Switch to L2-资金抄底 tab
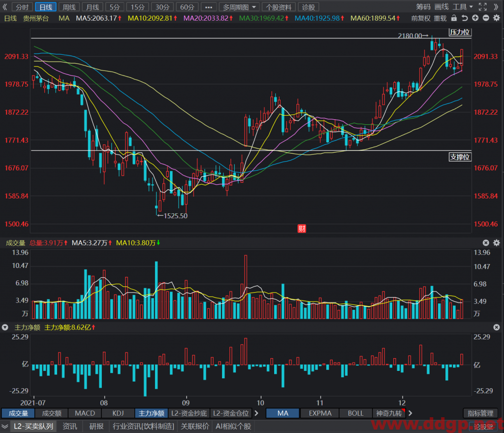 (189, 413)
